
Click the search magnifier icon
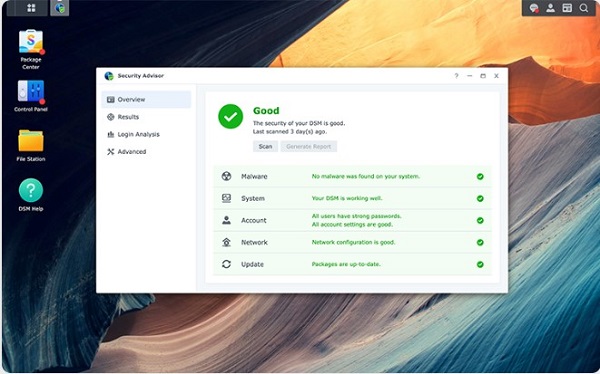584,8
